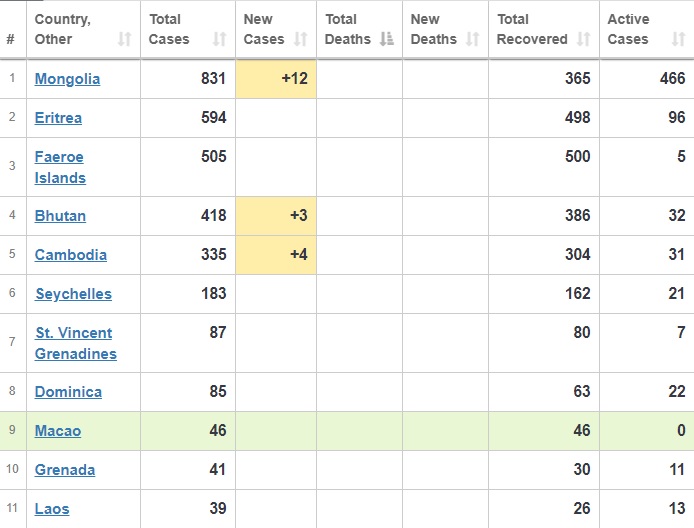The width and height of the screenshot is (694, 528).
Task: Click the sort icon in Country column
Action: (124, 40)
